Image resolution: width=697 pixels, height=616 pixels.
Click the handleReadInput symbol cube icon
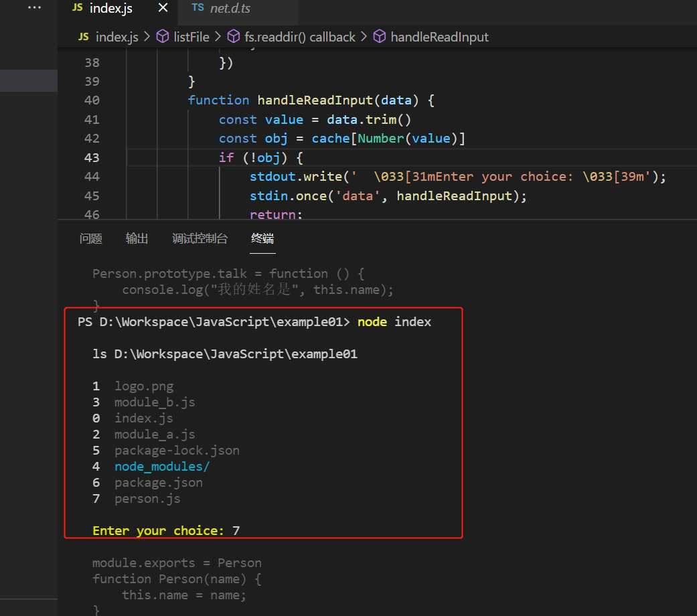tap(379, 36)
